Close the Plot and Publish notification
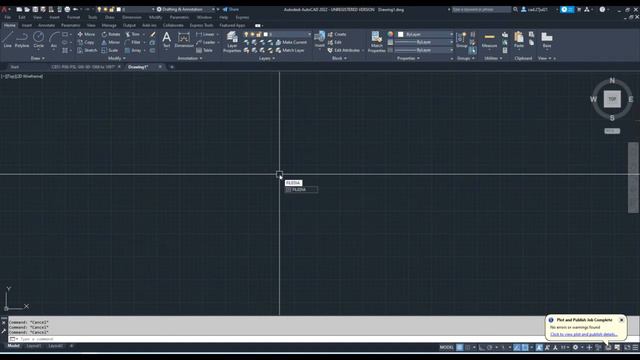640x360 pixels. pyautogui.click(x=621, y=320)
